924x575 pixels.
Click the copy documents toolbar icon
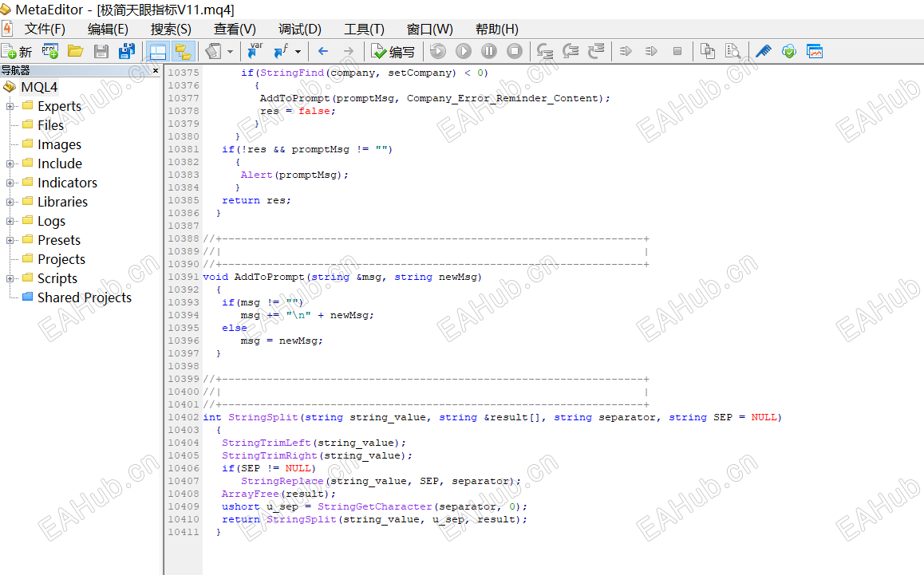(707, 52)
